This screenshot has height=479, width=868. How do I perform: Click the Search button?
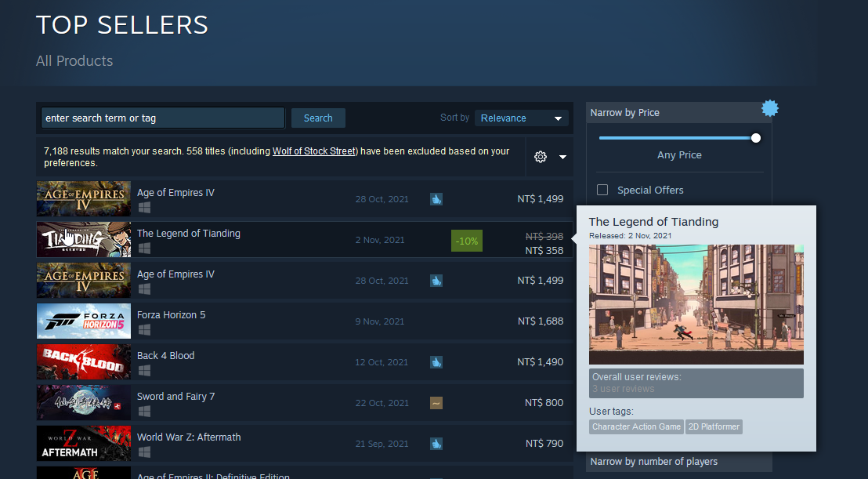[x=318, y=118]
